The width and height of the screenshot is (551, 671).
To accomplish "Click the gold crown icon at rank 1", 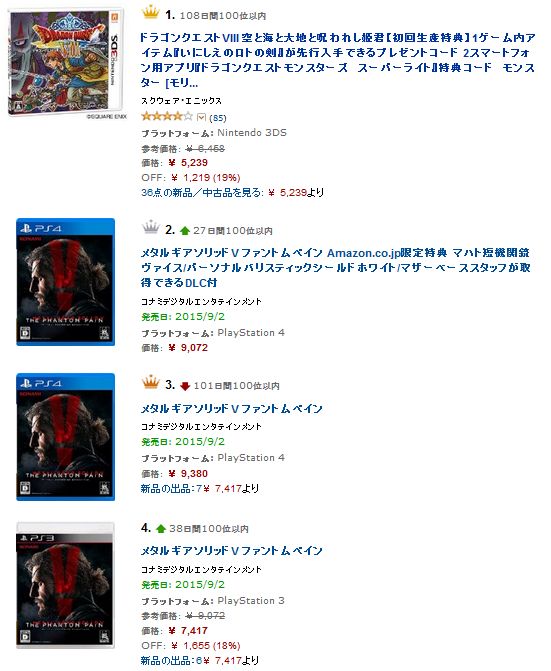I will pyautogui.click(x=150, y=12).
